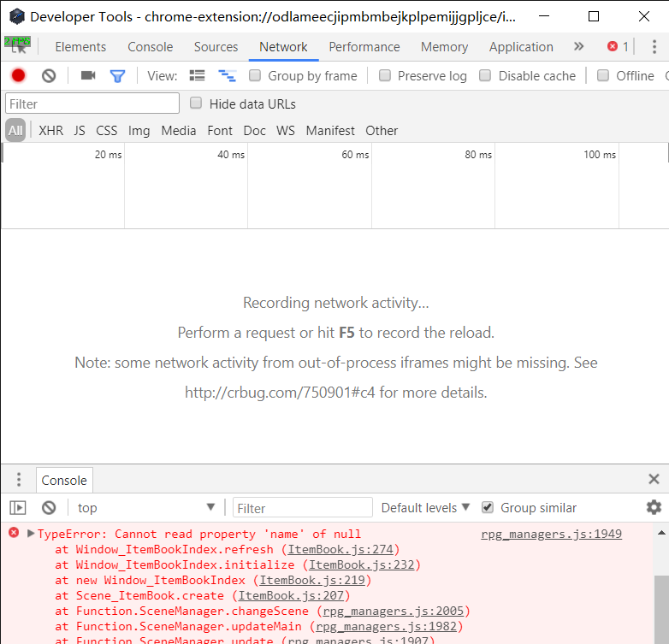Filter requests by Other
The width and height of the screenshot is (669, 644).
[382, 131]
